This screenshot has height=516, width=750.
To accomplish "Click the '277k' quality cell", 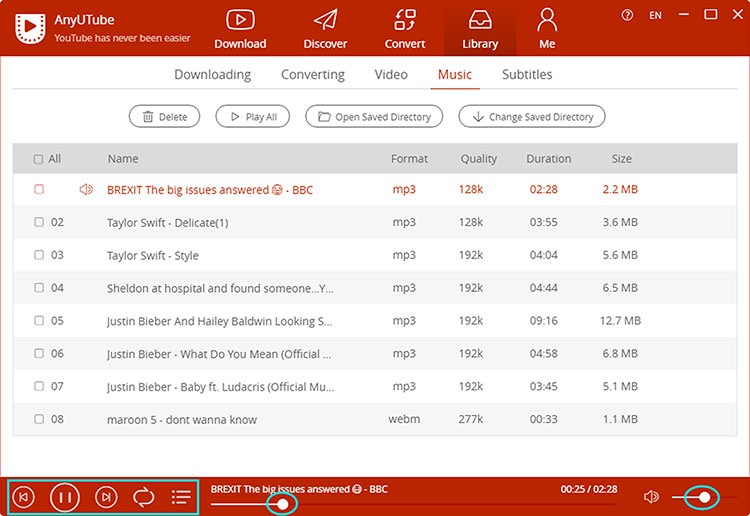I will click(x=471, y=419).
